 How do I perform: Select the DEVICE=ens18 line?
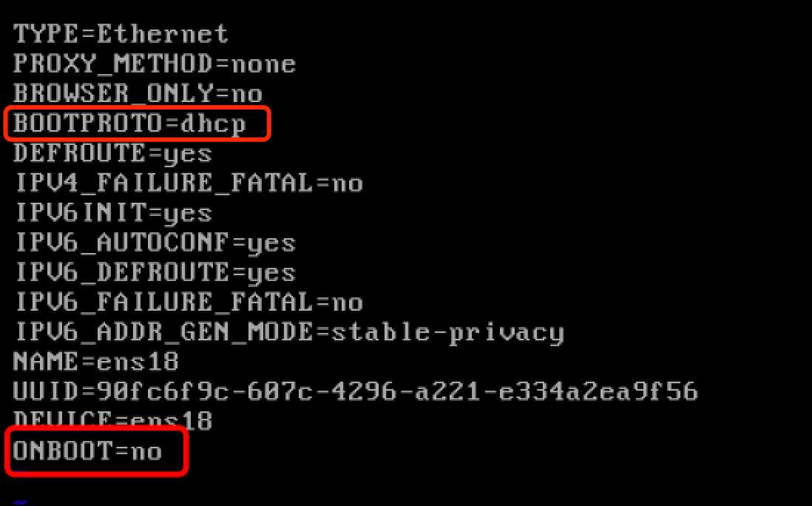point(113,422)
